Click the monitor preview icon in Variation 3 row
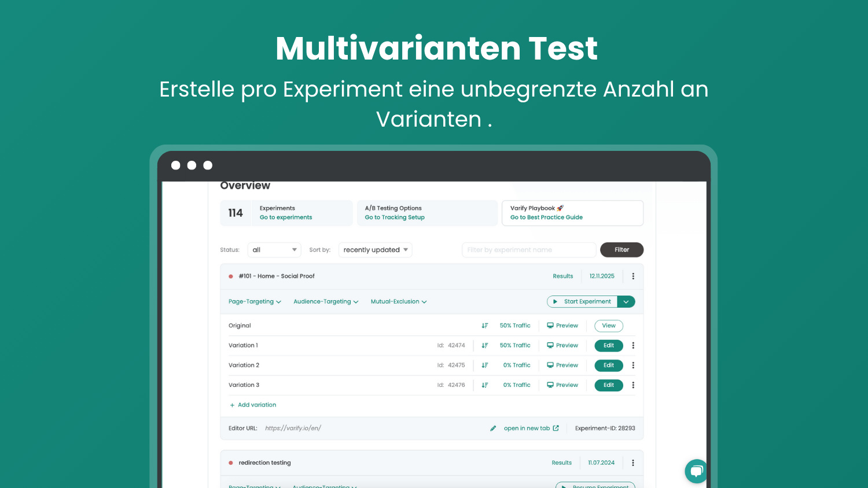868x488 pixels. (x=550, y=385)
